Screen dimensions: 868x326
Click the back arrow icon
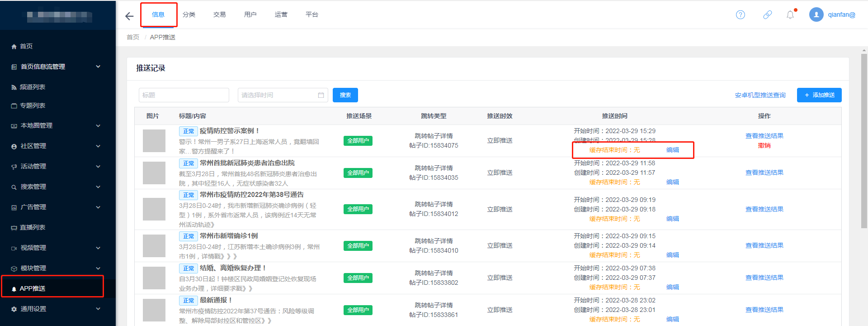tap(129, 16)
